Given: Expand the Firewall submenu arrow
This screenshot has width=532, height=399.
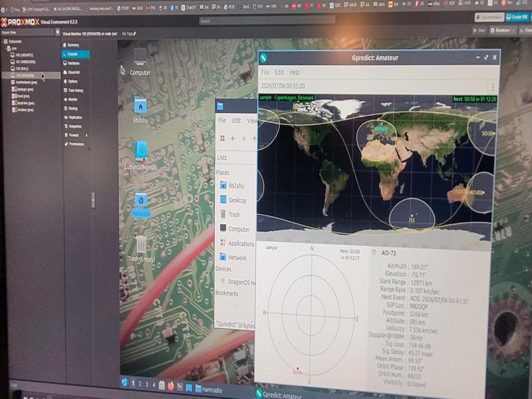Looking at the screenshot, I should (86, 135).
